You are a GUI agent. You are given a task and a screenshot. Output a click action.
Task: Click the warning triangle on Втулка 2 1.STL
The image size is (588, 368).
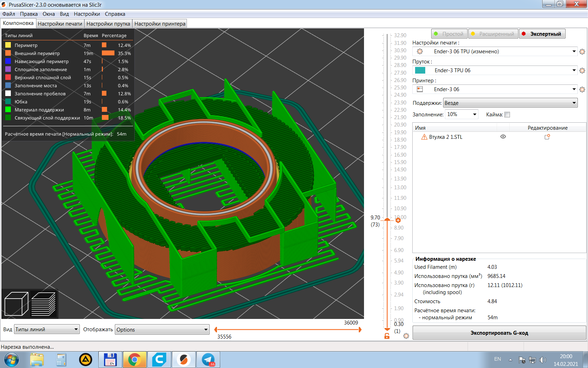(x=424, y=137)
